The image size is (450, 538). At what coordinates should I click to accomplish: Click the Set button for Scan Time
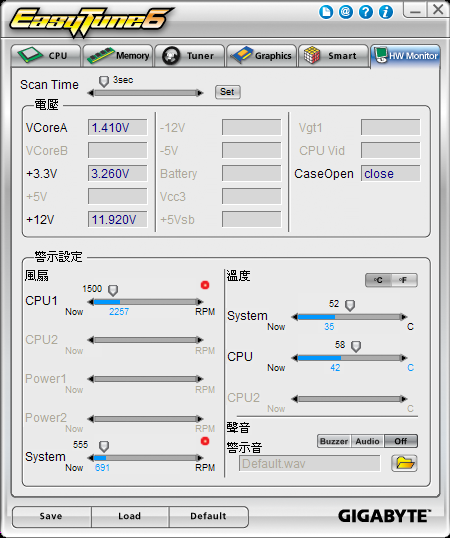227,92
